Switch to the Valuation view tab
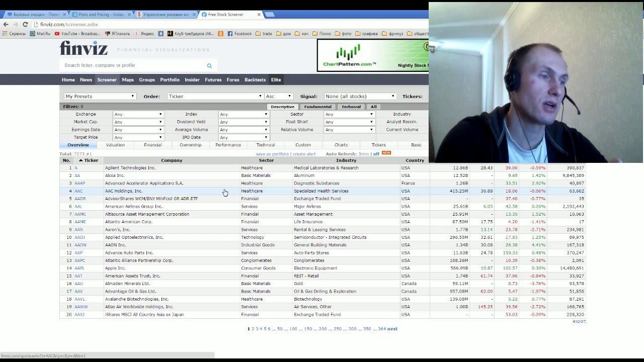Screen dimensions: 644x362 115,145
